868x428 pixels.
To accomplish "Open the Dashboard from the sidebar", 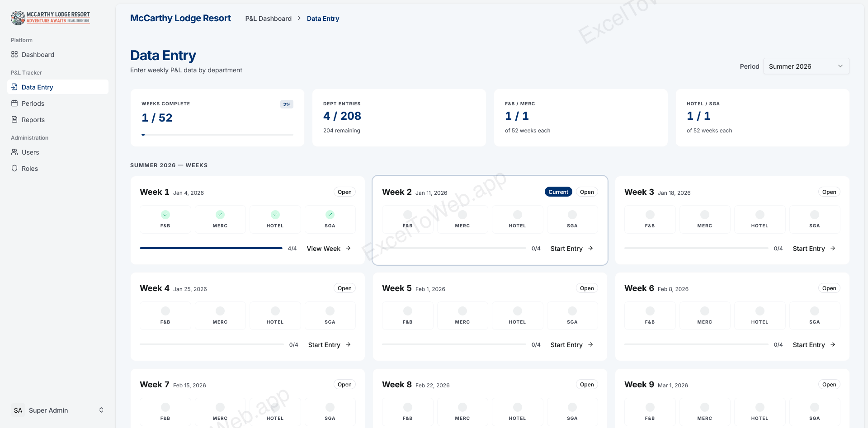I will [x=38, y=54].
